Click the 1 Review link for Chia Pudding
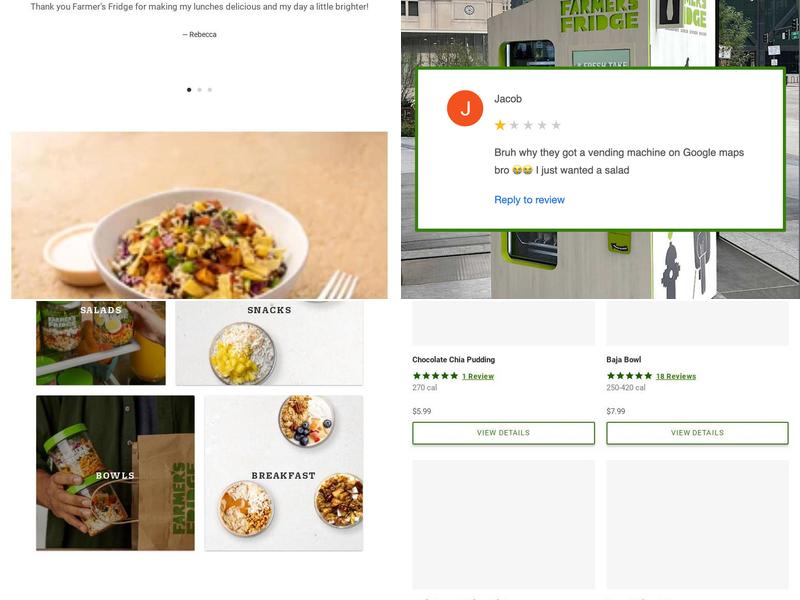The width and height of the screenshot is (800, 600). pyautogui.click(x=478, y=377)
